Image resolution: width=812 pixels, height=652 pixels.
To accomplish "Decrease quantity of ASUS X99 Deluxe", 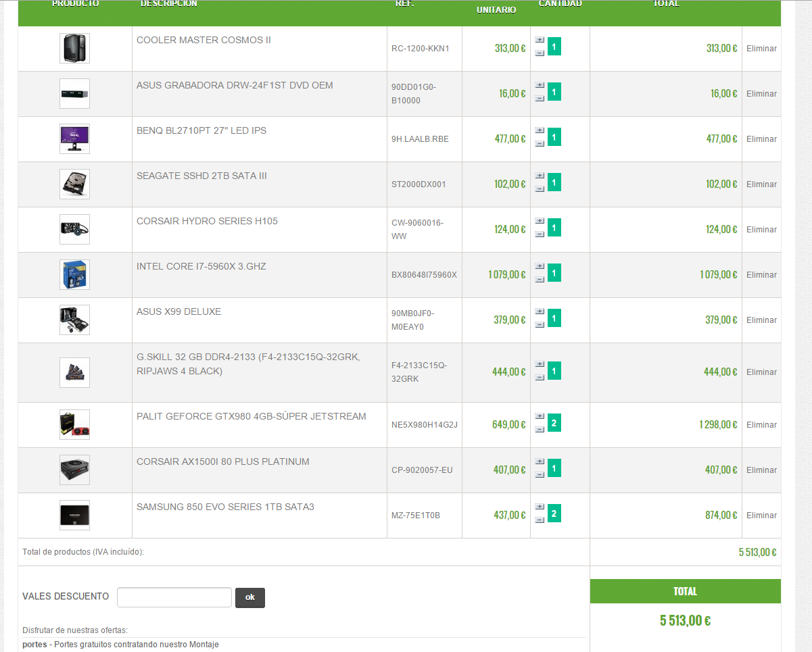I will (x=540, y=324).
